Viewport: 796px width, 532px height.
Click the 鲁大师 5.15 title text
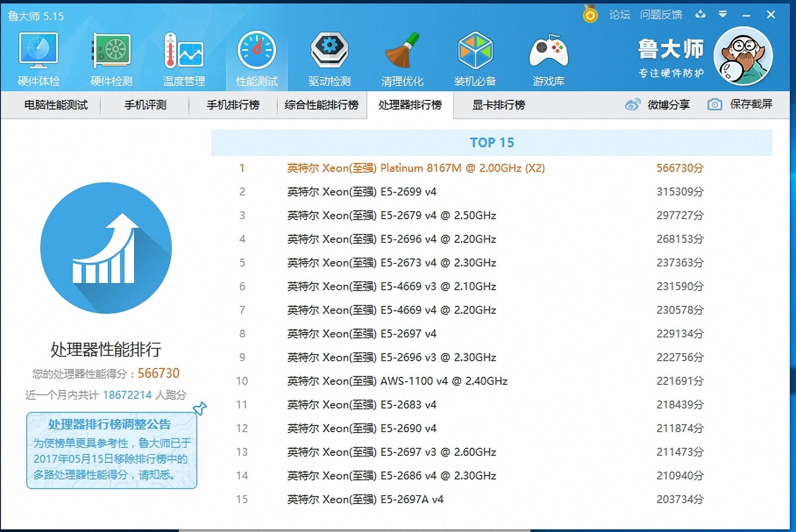[x=36, y=16]
